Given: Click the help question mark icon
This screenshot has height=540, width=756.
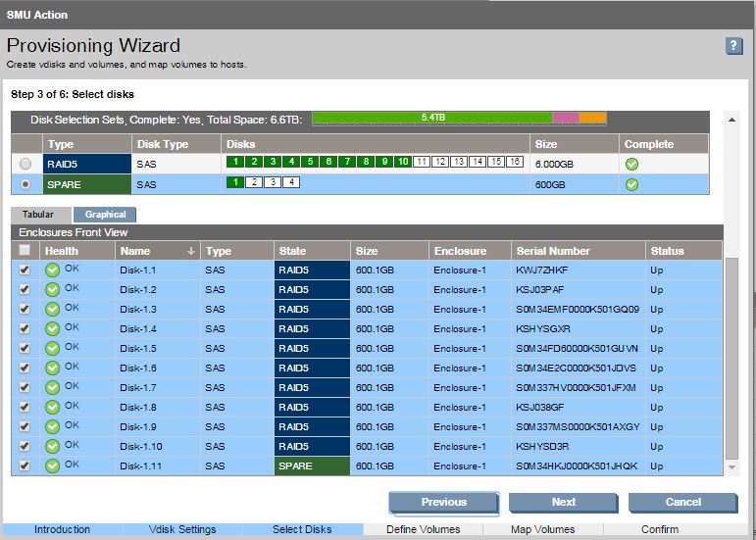Looking at the screenshot, I should (733, 46).
